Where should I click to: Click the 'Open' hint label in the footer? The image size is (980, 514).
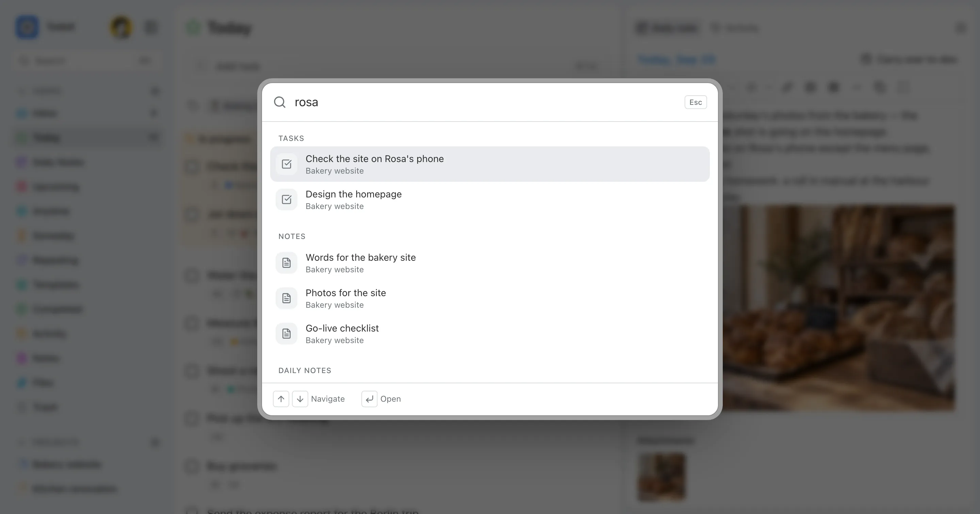(390, 399)
